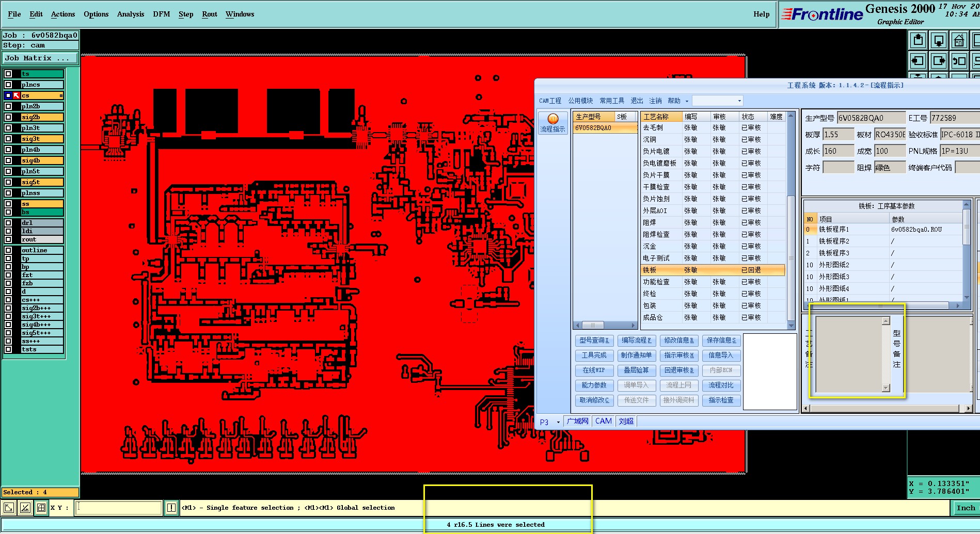
Task: Click the home view icon
Action: pos(959,40)
